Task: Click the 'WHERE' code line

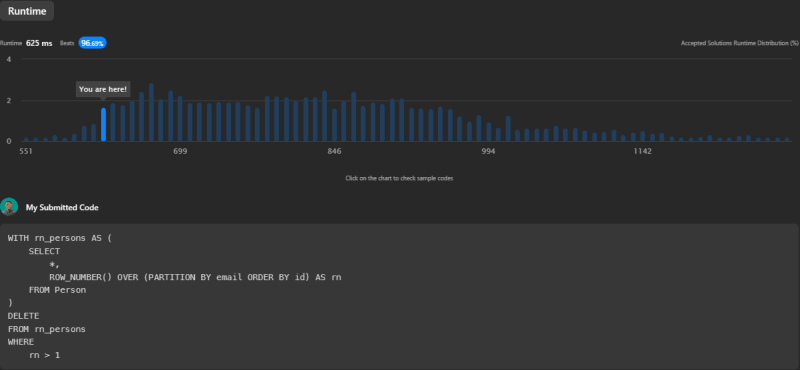Action: point(21,342)
